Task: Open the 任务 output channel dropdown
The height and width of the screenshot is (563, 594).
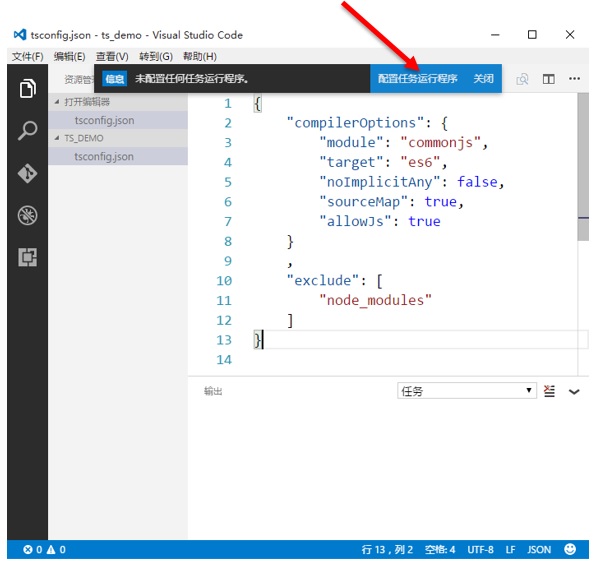Action: pyautogui.click(x=467, y=391)
